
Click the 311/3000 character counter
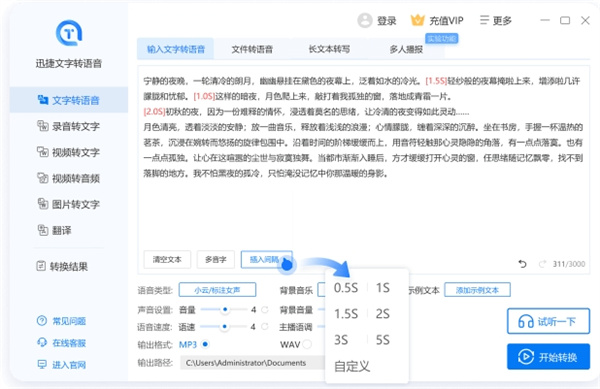[569, 264]
